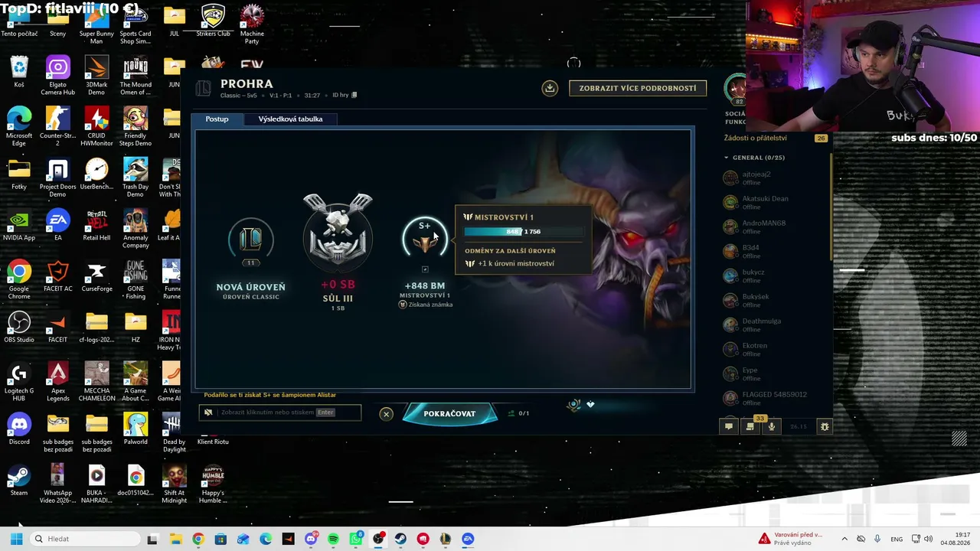
Task: Open Spotify from the taskbar
Action: (333, 539)
